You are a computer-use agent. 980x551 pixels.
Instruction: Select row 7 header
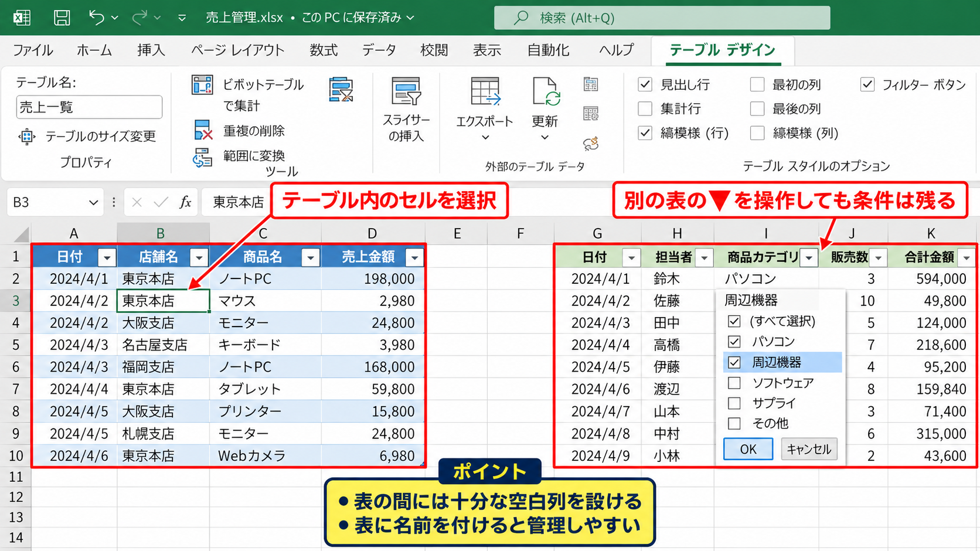16,389
